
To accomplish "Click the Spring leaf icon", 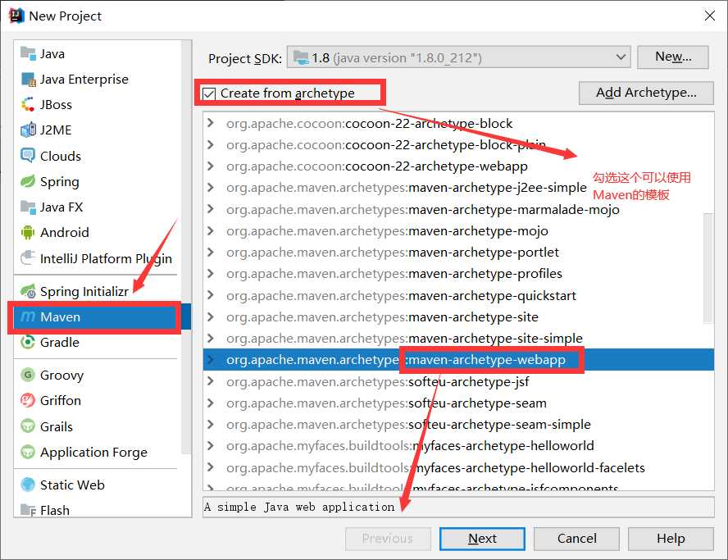I will [x=28, y=181].
